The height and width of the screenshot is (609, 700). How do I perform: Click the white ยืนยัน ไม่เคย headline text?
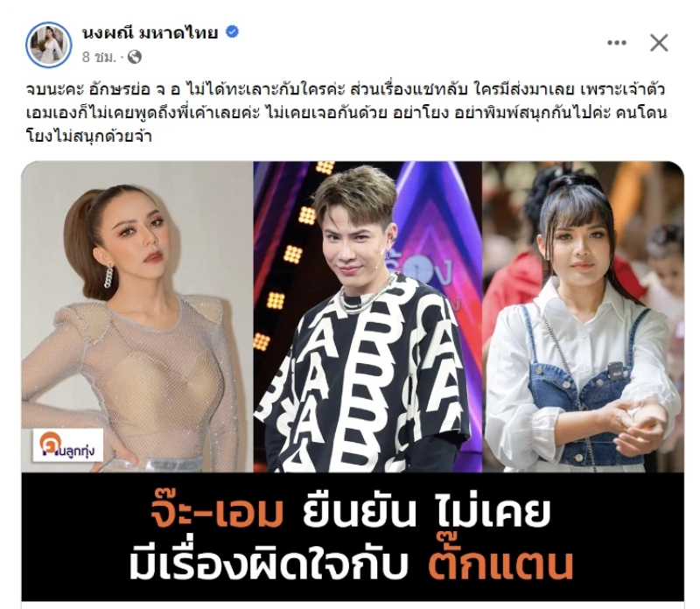pyautogui.click(x=426, y=513)
